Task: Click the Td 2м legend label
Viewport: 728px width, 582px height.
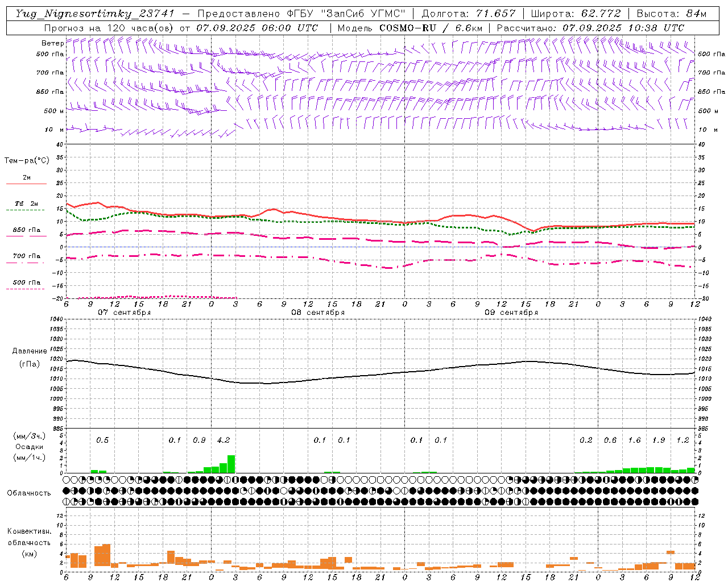Action: [x=27, y=203]
